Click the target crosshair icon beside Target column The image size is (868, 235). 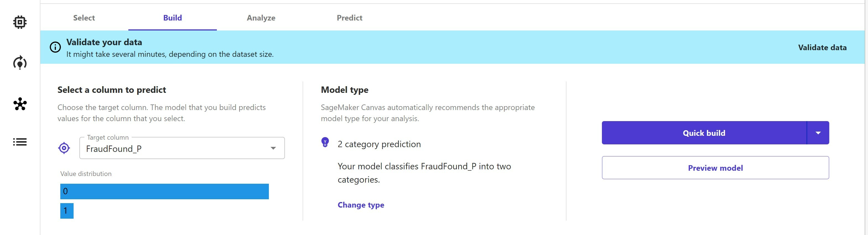pyautogui.click(x=64, y=148)
